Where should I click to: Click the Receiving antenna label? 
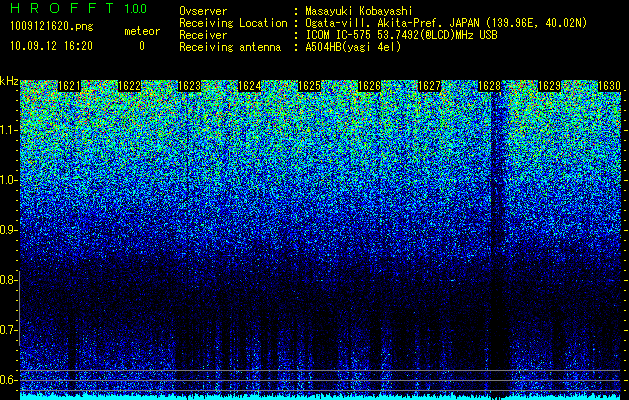(x=230, y=47)
